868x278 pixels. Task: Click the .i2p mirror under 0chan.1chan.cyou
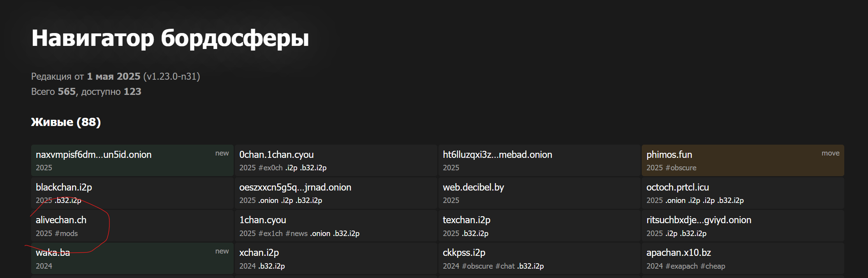pyautogui.click(x=291, y=168)
